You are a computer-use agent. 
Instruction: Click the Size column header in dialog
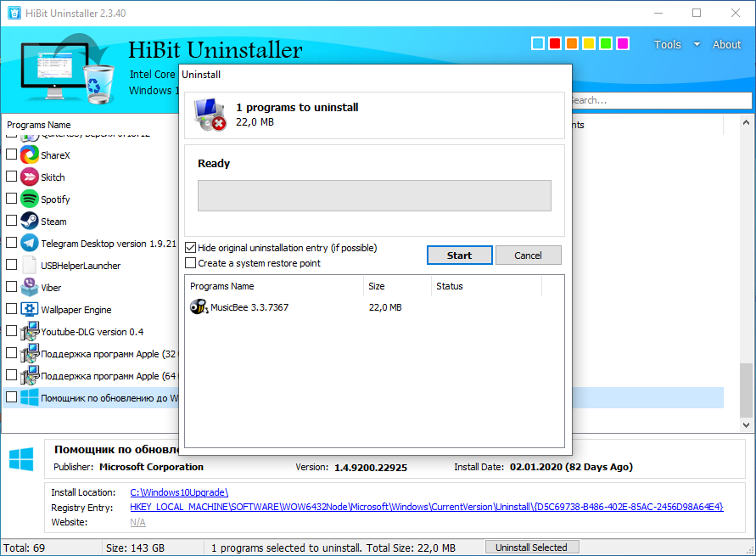(x=377, y=286)
